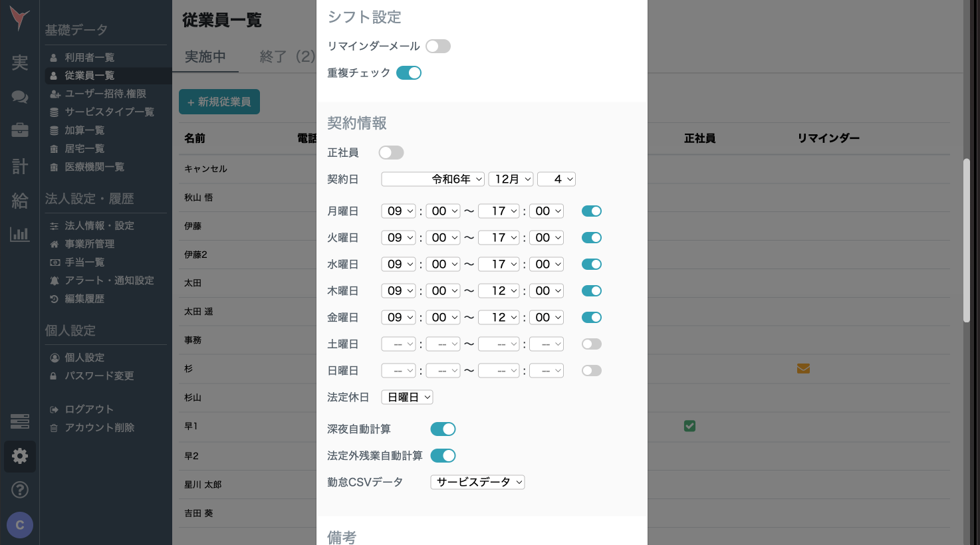
Task: Click the 実 icon in the left sidebar
Action: tap(19, 62)
